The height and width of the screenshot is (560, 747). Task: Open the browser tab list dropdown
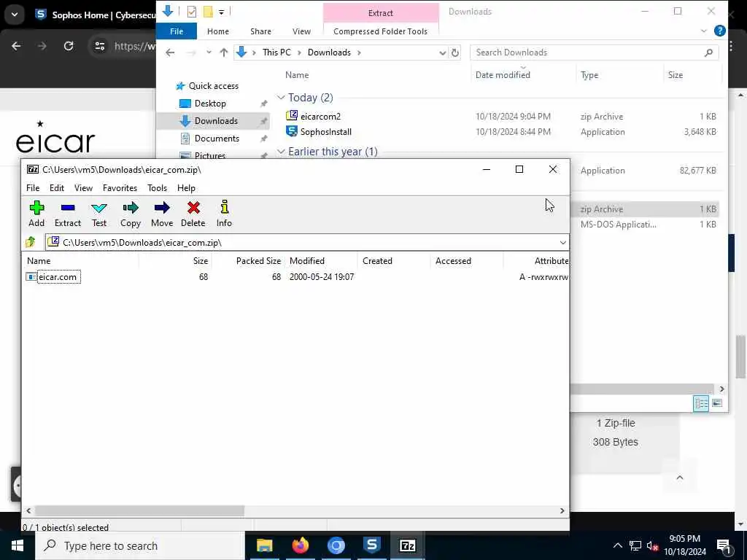coord(15,15)
